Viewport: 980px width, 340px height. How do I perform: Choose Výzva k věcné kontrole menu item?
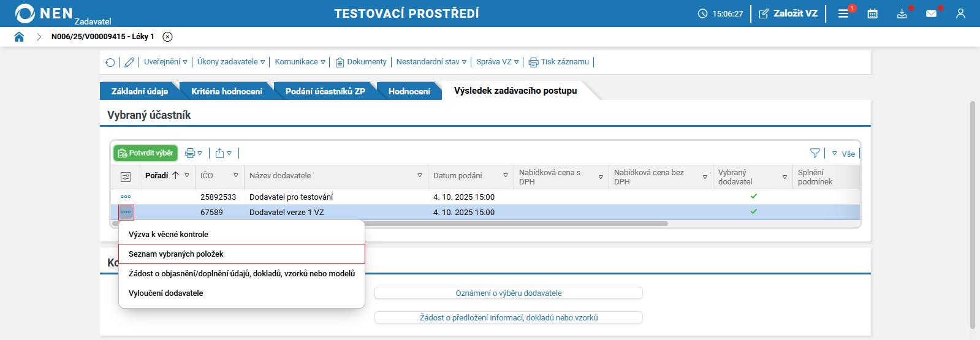(x=241, y=235)
